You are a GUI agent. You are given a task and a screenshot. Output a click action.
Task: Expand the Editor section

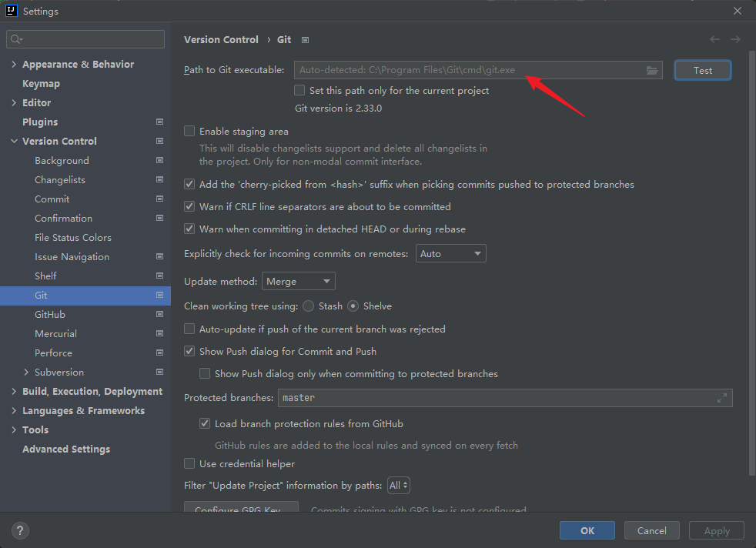tap(14, 102)
